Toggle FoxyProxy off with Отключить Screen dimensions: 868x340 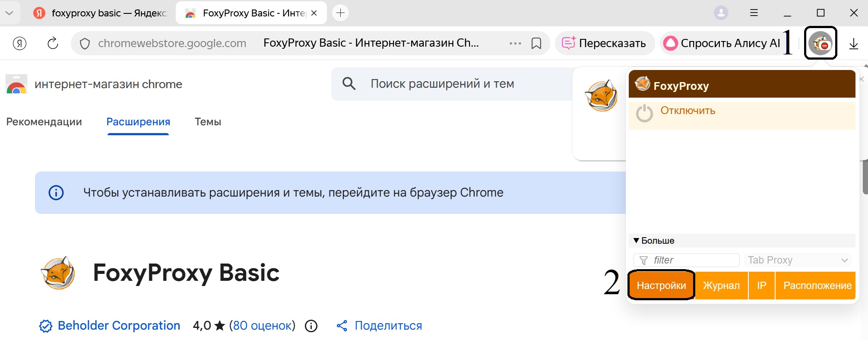pyautogui.click(x=687, y=111)
